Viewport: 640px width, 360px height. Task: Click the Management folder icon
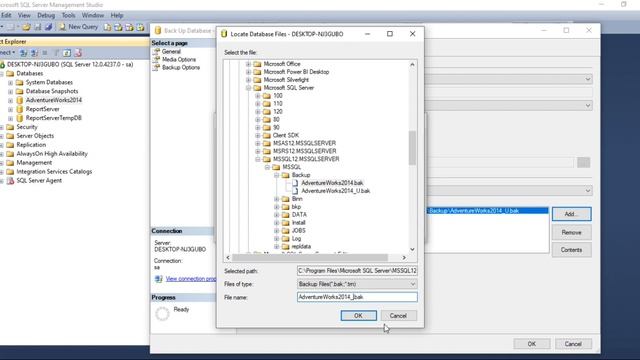[10, 162]
